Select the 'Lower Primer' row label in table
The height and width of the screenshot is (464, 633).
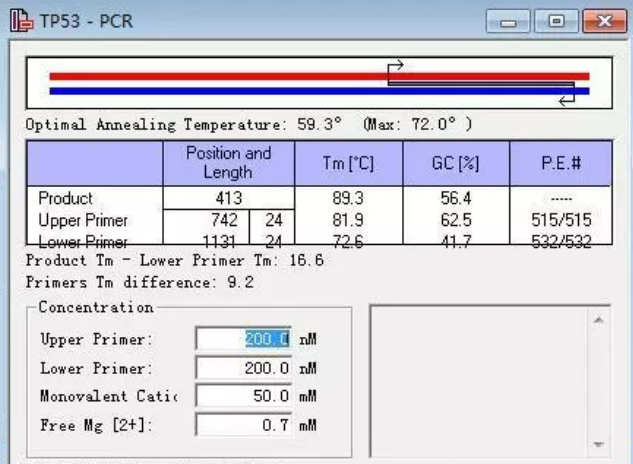pyautogui.click(x=83, y=241)
